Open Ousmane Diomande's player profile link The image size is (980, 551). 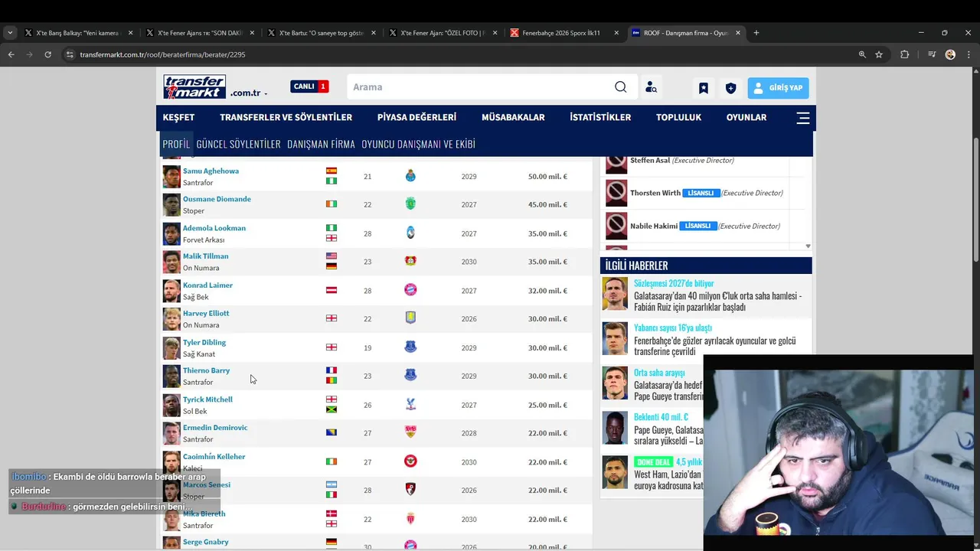(217, 199)
